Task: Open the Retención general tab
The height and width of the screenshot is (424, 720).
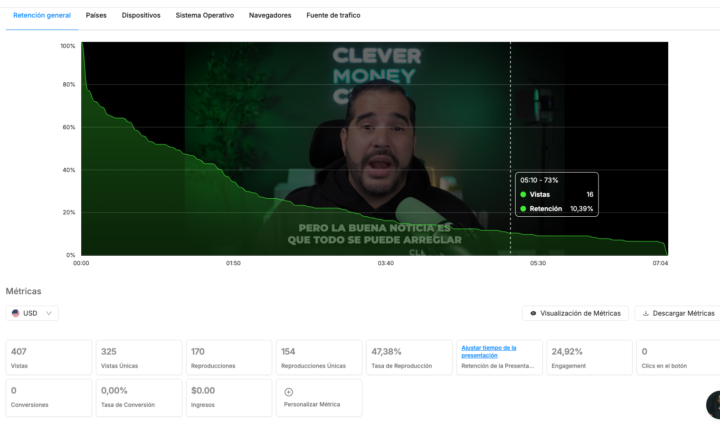Action: [x=42, y=16]
